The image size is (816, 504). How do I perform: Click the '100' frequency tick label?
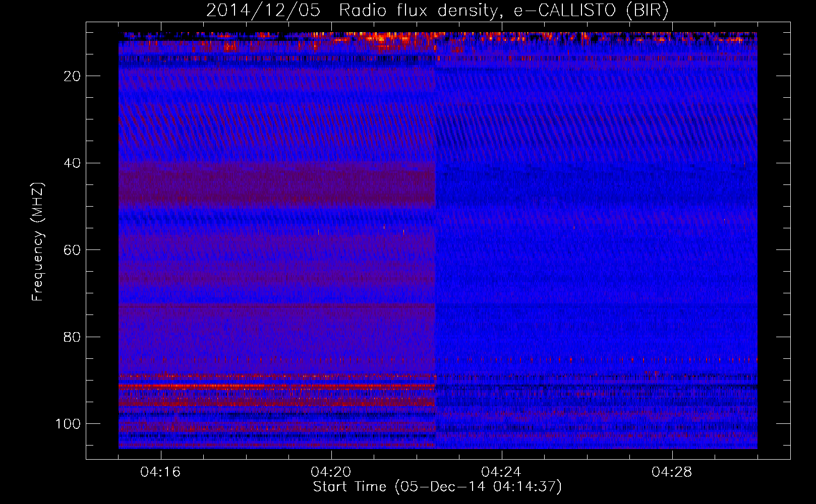tap(68, 424)
